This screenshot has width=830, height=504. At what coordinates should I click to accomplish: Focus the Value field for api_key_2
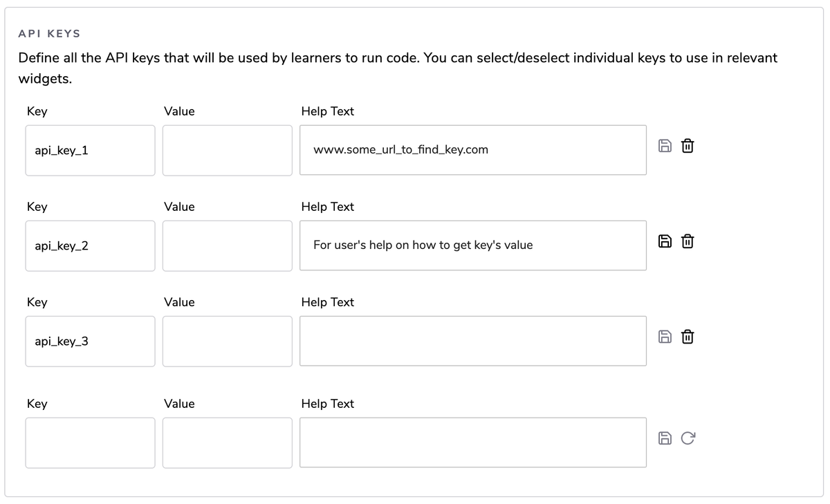tap(227, 245)
